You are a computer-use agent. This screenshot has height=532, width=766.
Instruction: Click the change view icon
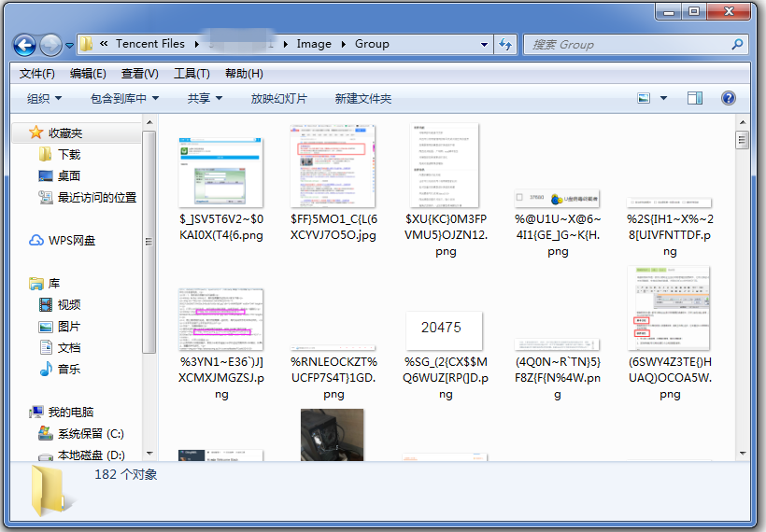click(644, 98)
